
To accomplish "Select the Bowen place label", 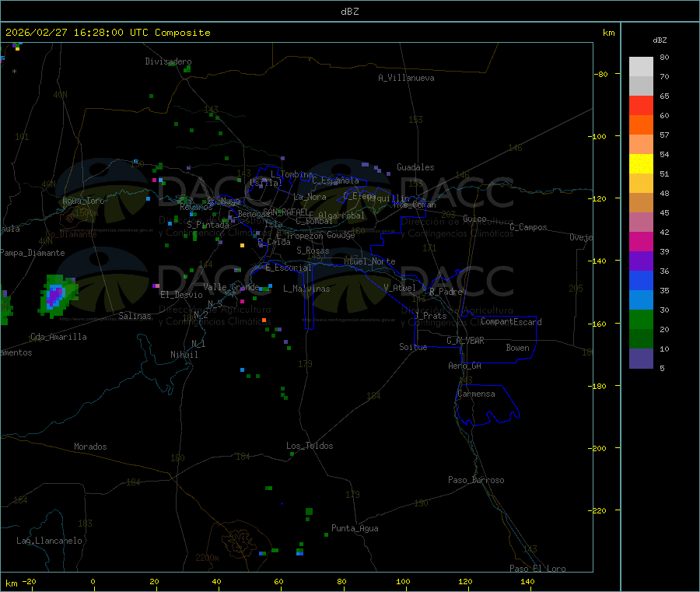I will tap(517, 348).
